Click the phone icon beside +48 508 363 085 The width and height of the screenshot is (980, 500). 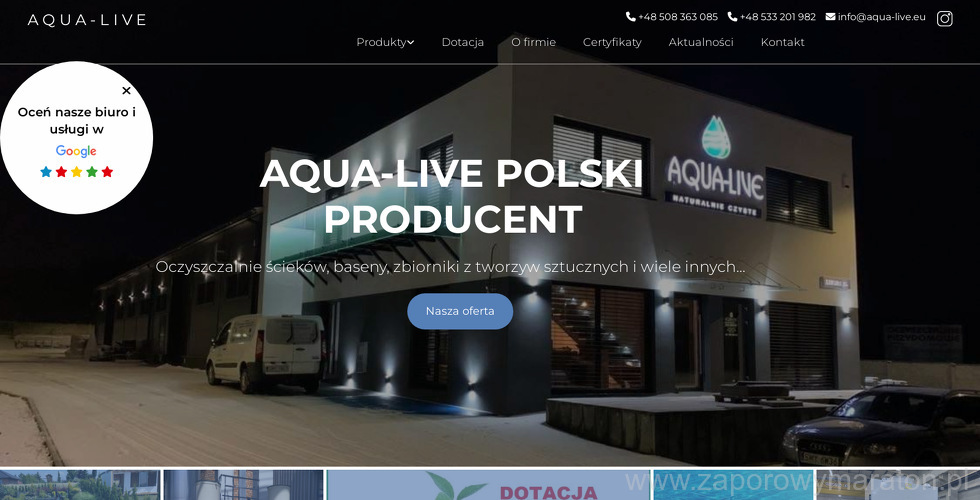pyautogui.click(x=631, y=17)
